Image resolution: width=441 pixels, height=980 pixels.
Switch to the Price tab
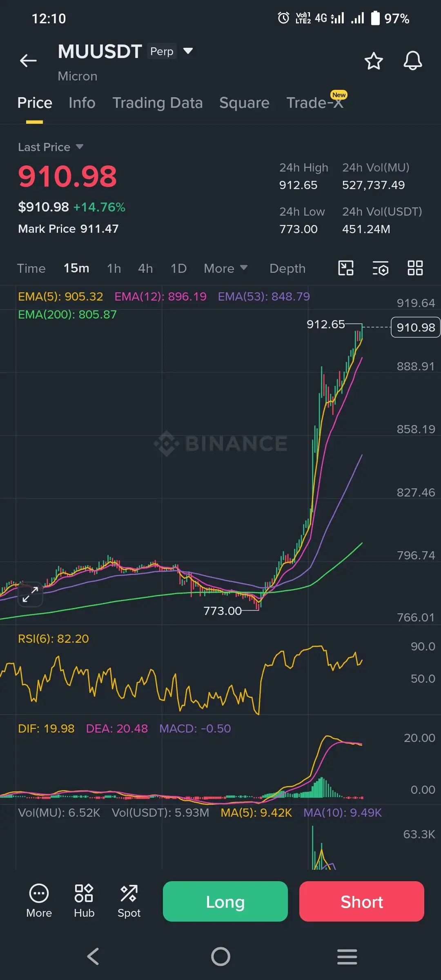tap(35, 103)
